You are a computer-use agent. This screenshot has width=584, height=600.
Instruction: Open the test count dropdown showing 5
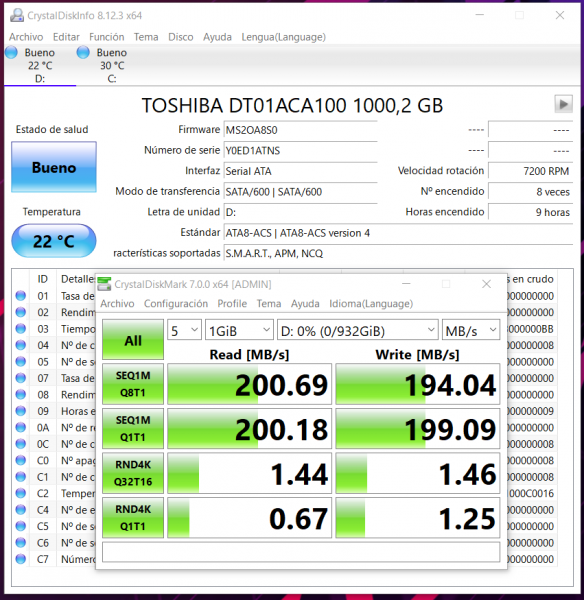point(184,330)
